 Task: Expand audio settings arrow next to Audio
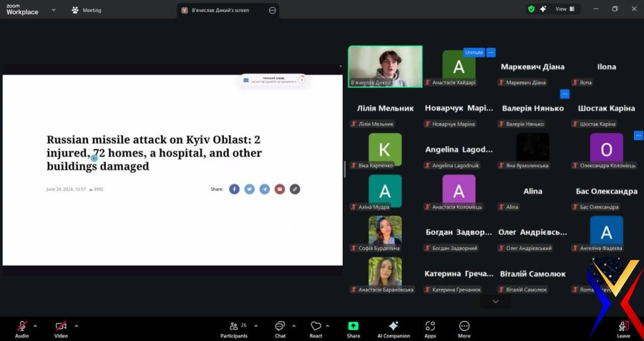point(35,325)
